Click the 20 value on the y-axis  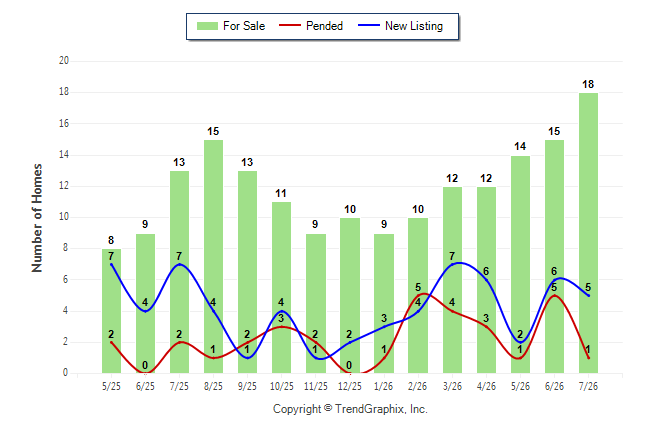pyautogui.click(x=64, y=61)
